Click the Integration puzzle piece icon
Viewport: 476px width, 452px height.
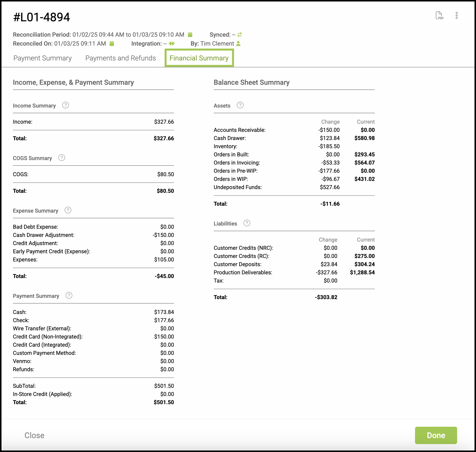pyautogui.click(x=172, y=44)
